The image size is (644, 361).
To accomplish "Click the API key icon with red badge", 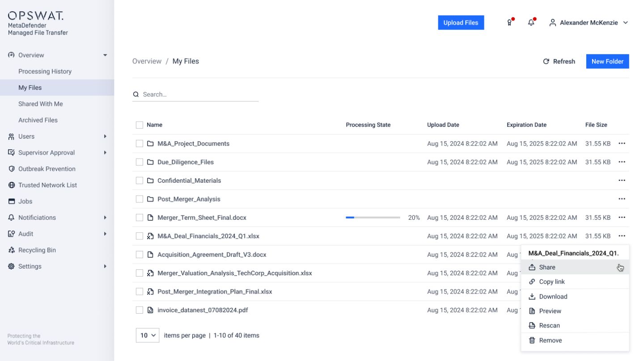I will 509,22.
